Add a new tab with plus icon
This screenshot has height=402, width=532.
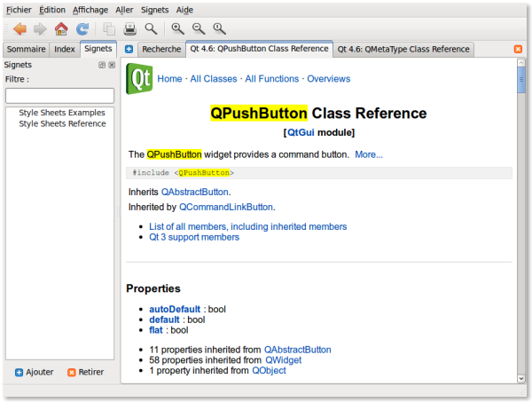(129, 49)
